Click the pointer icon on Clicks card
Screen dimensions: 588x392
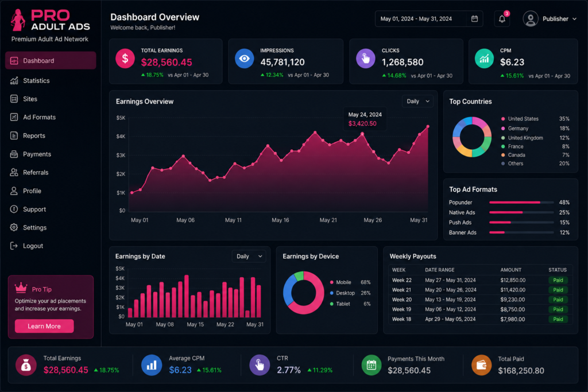tap(366, 59)
